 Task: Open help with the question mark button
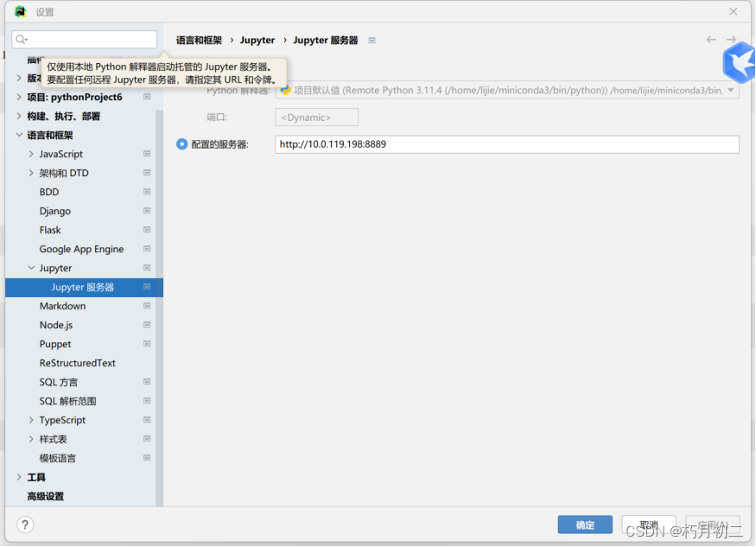point(25,525)
